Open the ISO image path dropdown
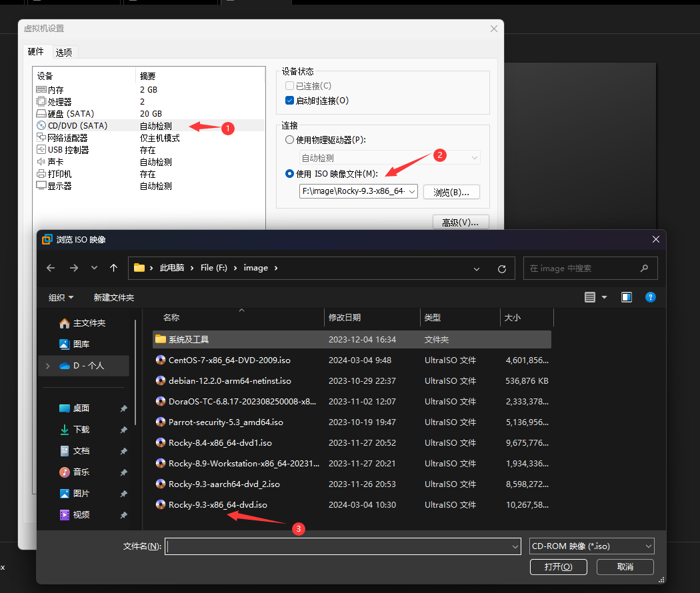This screenshot has width=700, height=593. [412, 191]
